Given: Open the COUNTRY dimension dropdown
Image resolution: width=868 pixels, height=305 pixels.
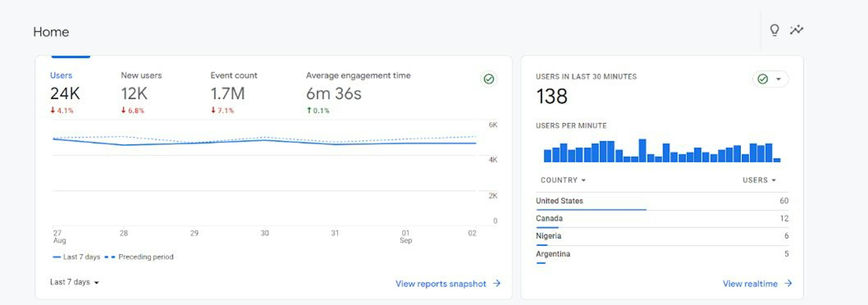Looking at the screenshot, I should click(x=563, y=180).
